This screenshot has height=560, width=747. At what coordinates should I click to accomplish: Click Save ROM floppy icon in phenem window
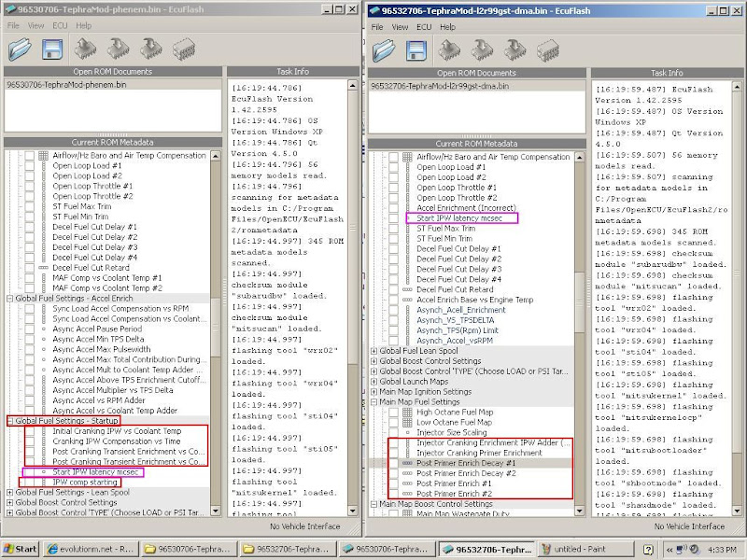tap(52, 49)
